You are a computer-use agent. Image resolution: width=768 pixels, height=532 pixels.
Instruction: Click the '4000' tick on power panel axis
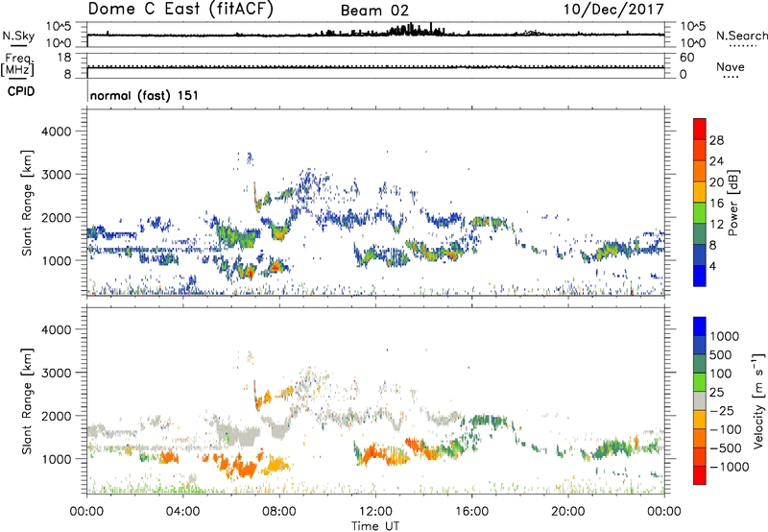(57, 132)
